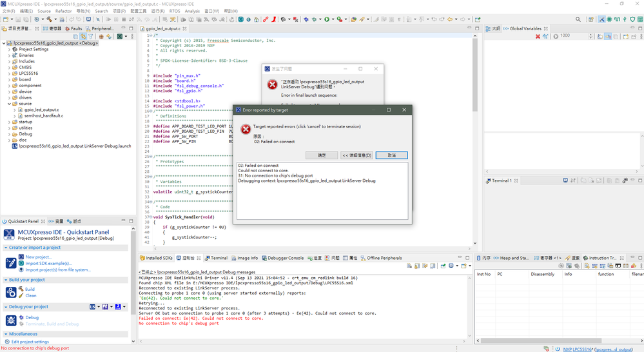Viewport: 644px width, 352px height.
Task: Expand the drivers folder
Action: tap(10, 98)
